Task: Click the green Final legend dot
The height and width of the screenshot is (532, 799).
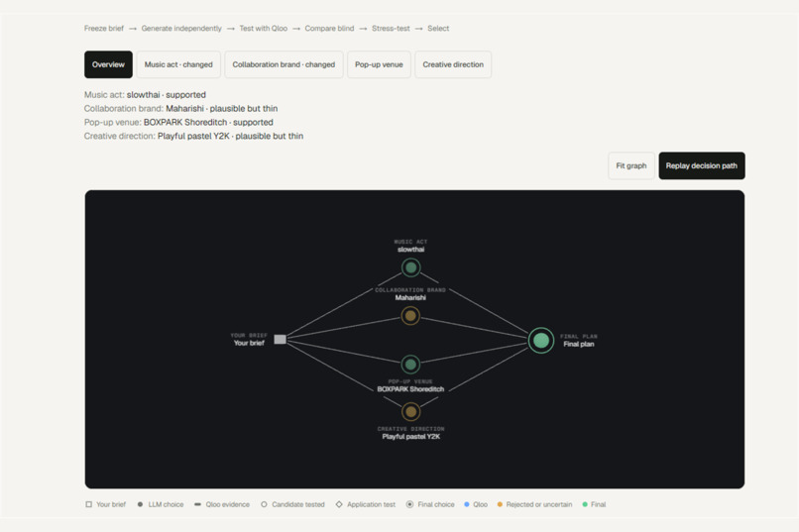Action: point(585,504)
